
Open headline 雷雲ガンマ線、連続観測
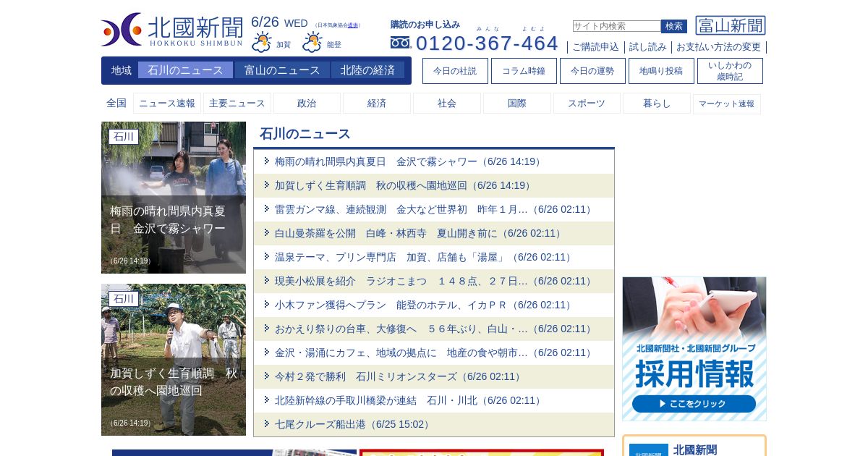click(x=434, y=209)
